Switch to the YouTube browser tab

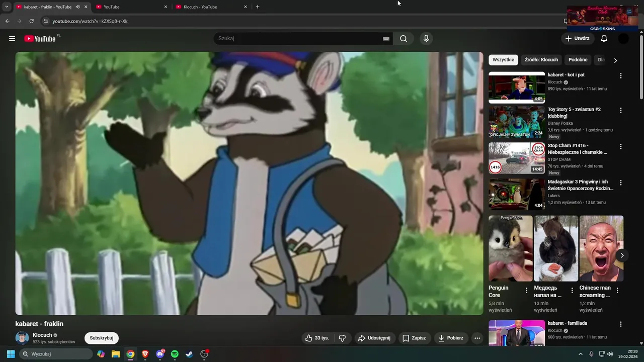[131, 7]
